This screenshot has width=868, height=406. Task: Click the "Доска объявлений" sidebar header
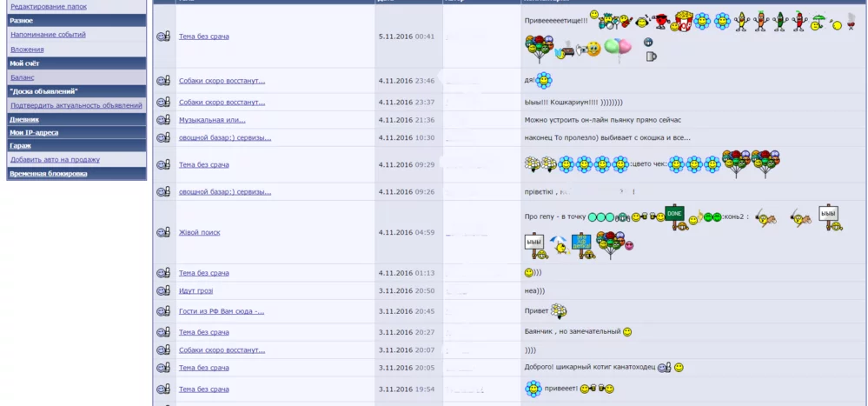[x=76, y=91]
